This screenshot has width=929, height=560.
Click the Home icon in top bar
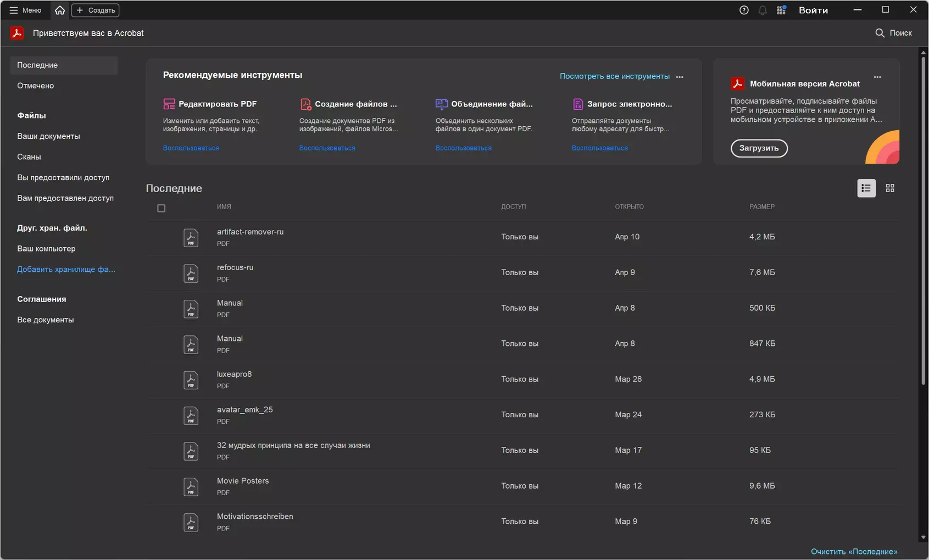click(x=60, y=10)
